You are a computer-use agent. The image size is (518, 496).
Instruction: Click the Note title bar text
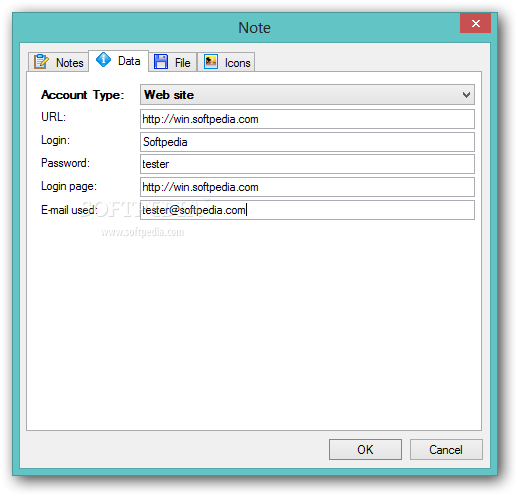click(x=254, y=28)
